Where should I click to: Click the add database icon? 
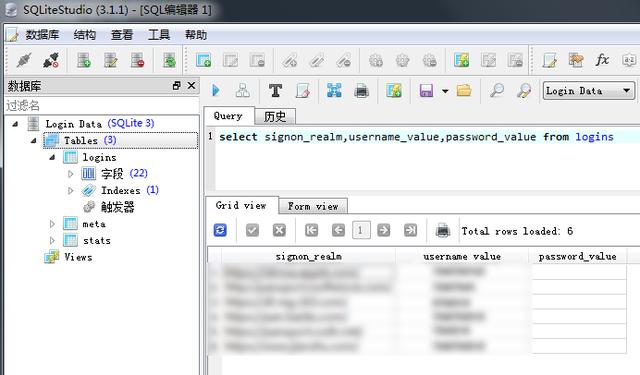point(84,60)
